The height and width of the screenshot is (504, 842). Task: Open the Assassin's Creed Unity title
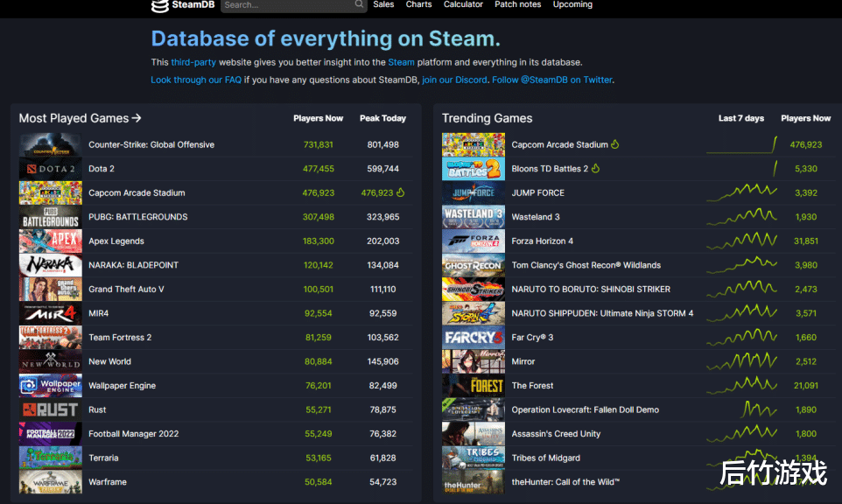click(x=556, y=434)
